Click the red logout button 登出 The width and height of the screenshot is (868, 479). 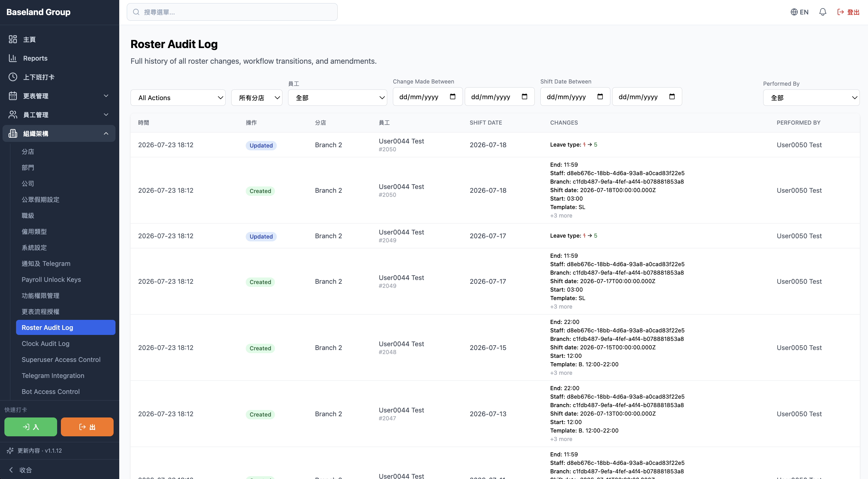[848, 12]
